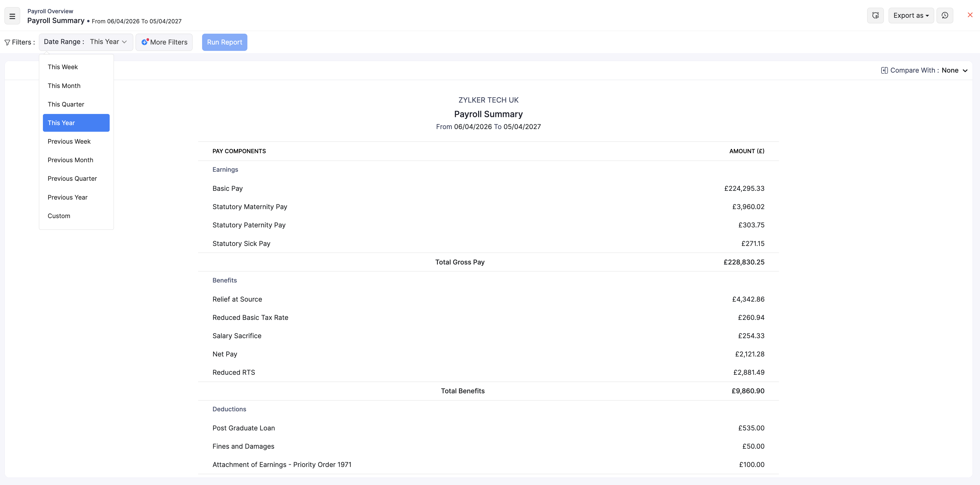Click the Payroll Overview breadcrumb
The image size is (980, 485).
point(50,11)
